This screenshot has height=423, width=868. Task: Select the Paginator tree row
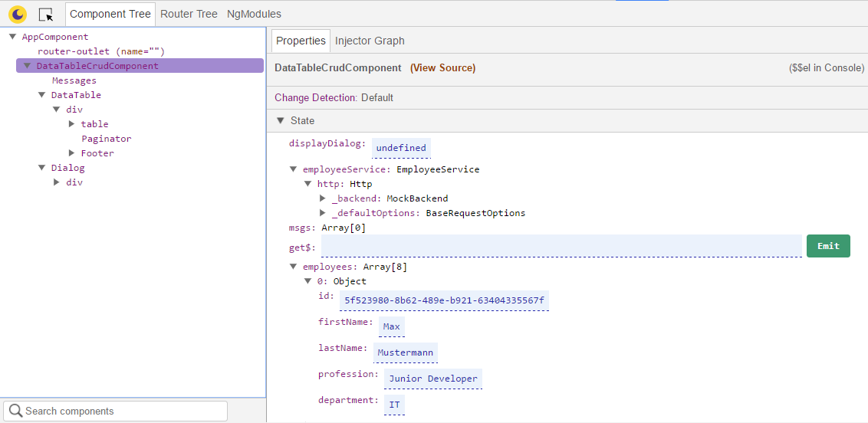[x=107, y=139]
